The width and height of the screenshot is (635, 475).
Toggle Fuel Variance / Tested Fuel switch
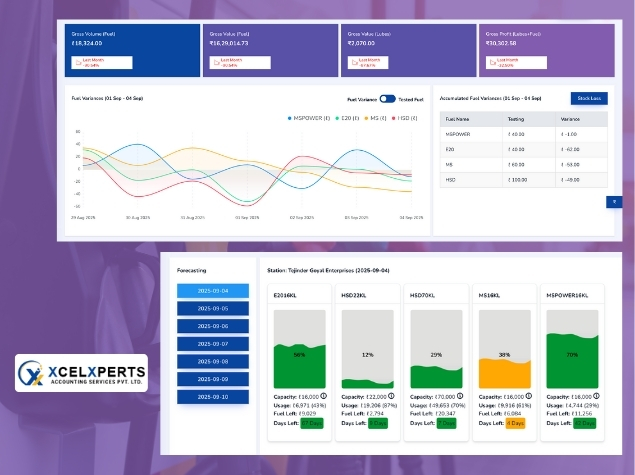point(387,99)
